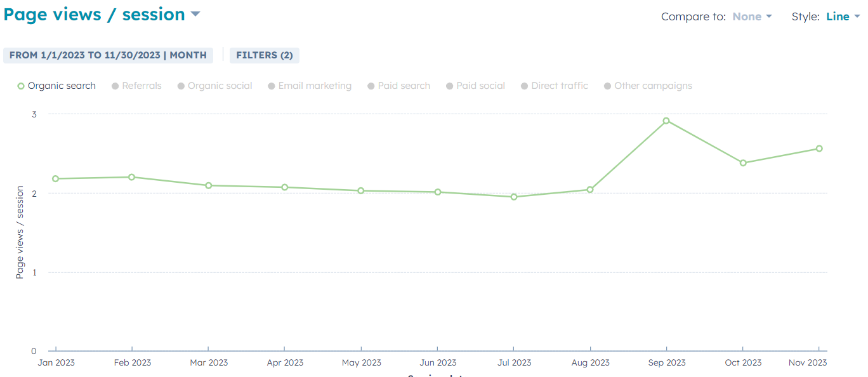Image resolution: width=868 pixels, height=377 pixels.
Task: Open the Style Line dropdown
Action: pos(843,17)
